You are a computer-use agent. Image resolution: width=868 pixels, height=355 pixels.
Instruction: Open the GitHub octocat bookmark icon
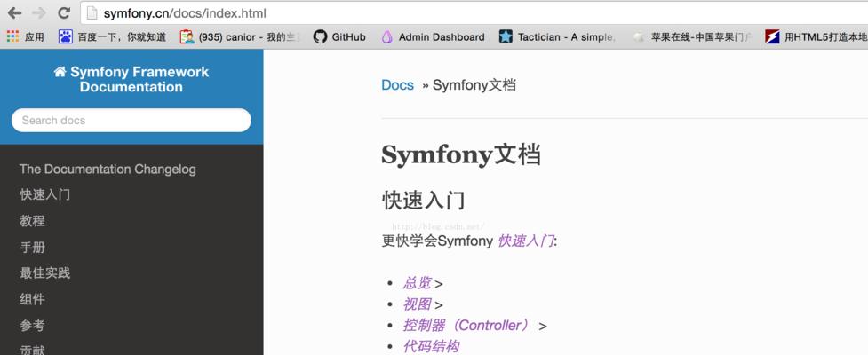[x=320, y=37]
